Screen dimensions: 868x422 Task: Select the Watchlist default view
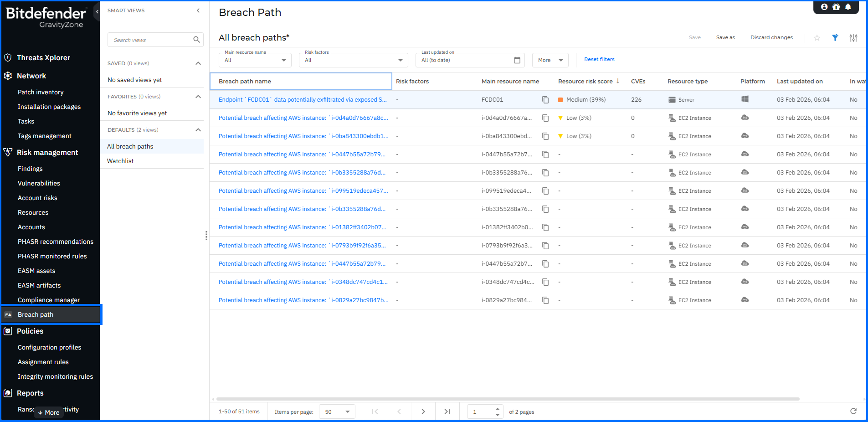click(120, 161)
